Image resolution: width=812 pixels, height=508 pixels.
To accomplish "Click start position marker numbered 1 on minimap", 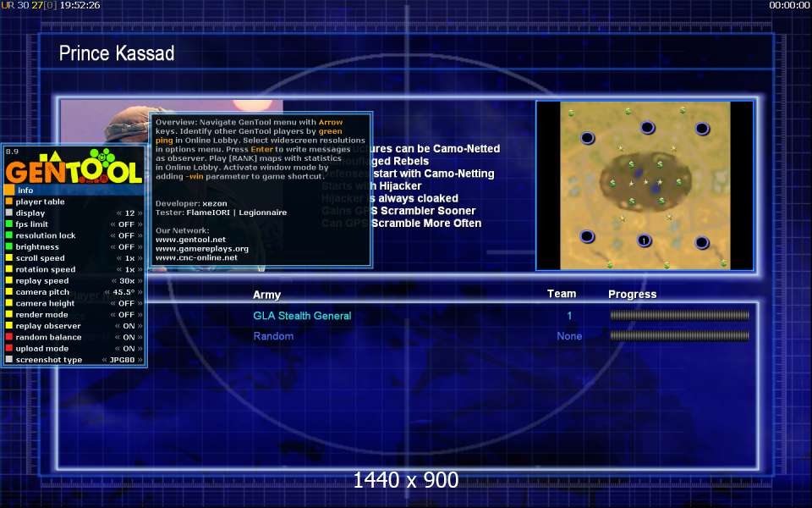I will 644,240.
